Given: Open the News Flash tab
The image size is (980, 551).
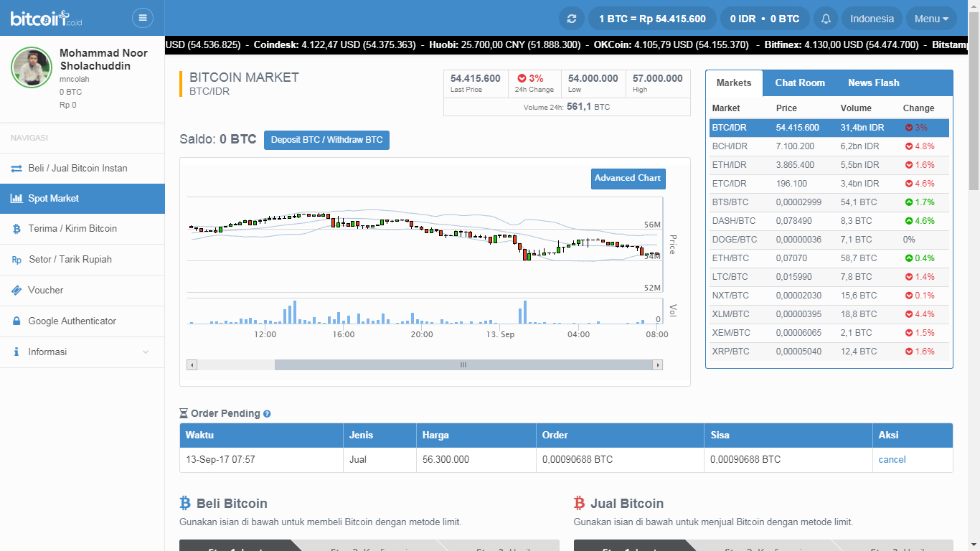Looking at the screenshot, I should point(873,83).
